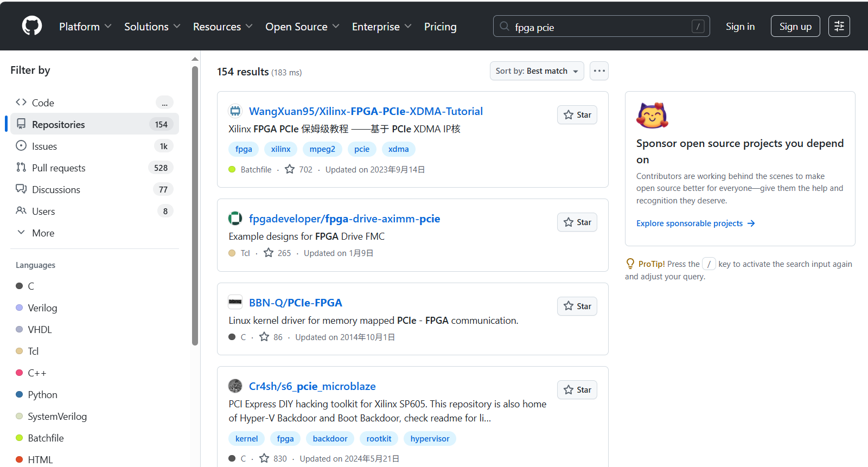Click the backdoor topic tag
Viewport: 868px width, 467px height.
tap(330, 439)
